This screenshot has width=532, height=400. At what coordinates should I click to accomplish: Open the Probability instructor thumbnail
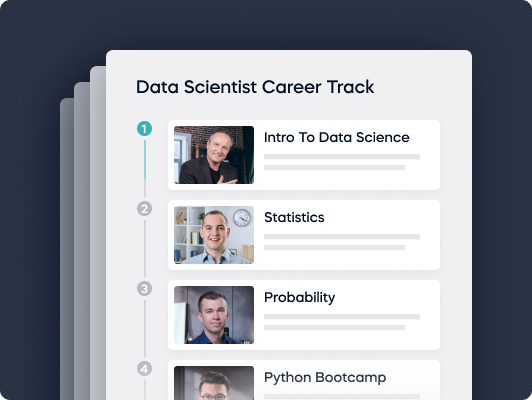click(x=214, y=315)
